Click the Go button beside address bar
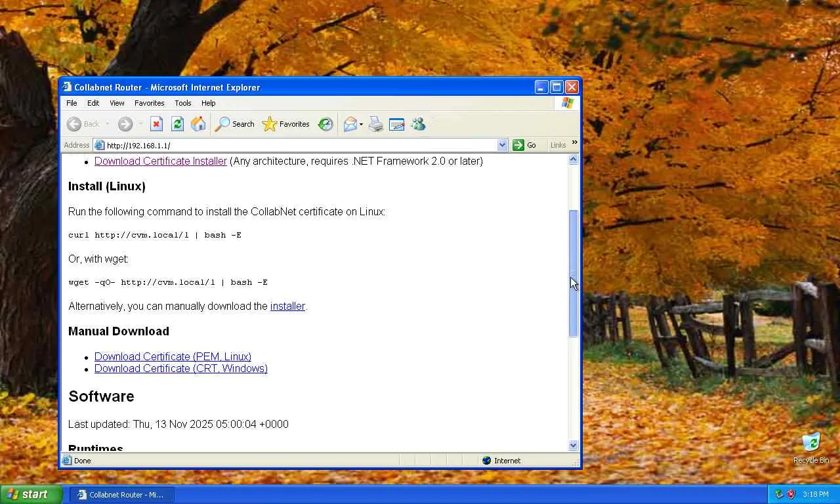The height and width of the screenshot is (504, 840). (524, 145)
